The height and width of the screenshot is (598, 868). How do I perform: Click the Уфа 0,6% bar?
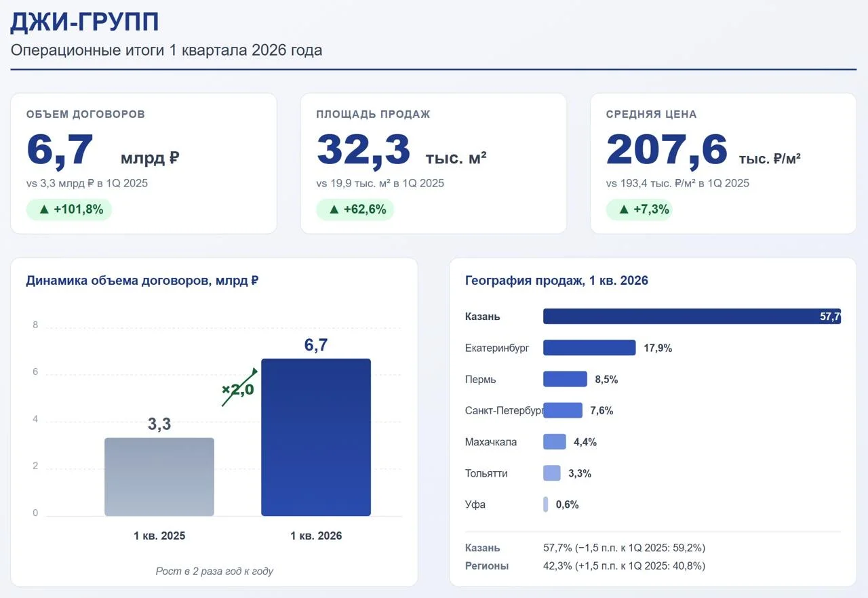coord(545,504)
